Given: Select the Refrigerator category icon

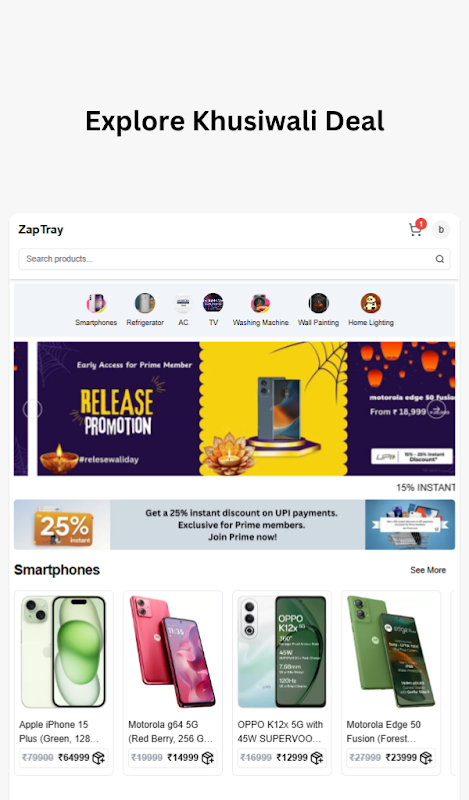Looking at the screenshot, I should pyautogui.click(x=145, y=303).
